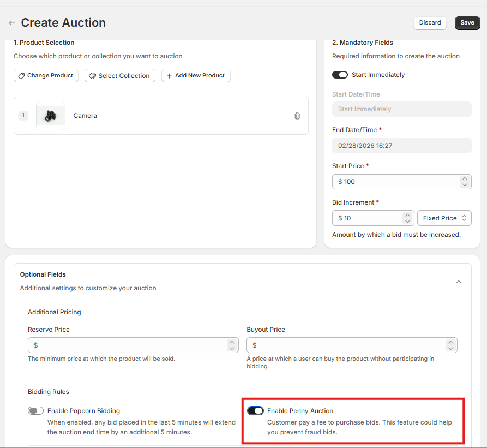Focus the Reserve Price input field
Image resolution: width=487 pixels, height=448 pixels.
pos(128,345)
